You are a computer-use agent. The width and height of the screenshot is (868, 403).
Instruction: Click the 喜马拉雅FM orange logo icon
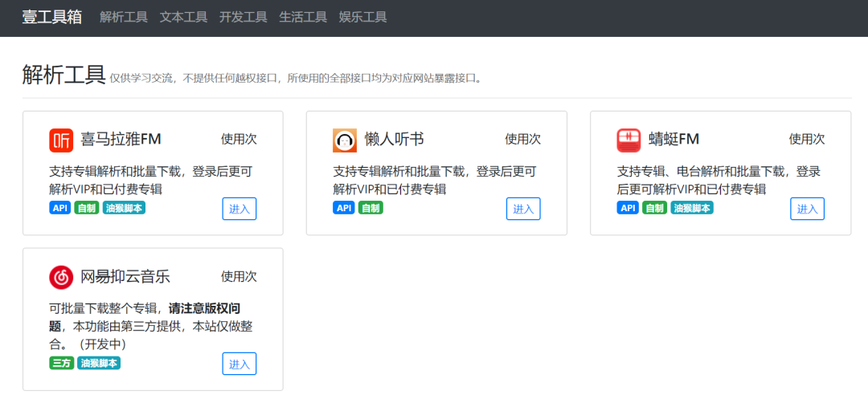(61, 140)
